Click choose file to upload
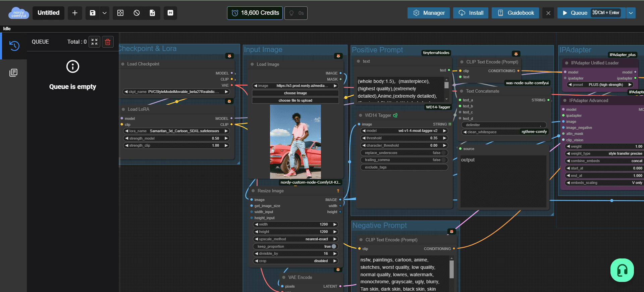This screenshot has height=292, width=644. (296, 100)
